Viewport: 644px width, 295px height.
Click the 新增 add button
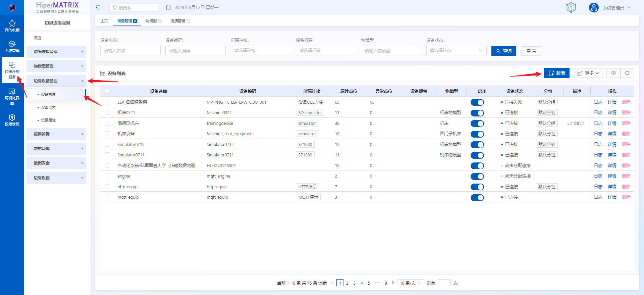556,73
